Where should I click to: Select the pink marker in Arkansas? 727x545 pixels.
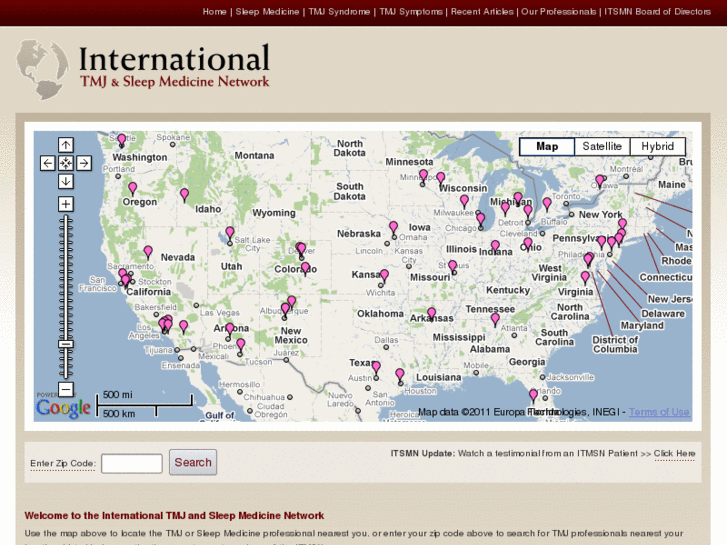pos(432,313)
